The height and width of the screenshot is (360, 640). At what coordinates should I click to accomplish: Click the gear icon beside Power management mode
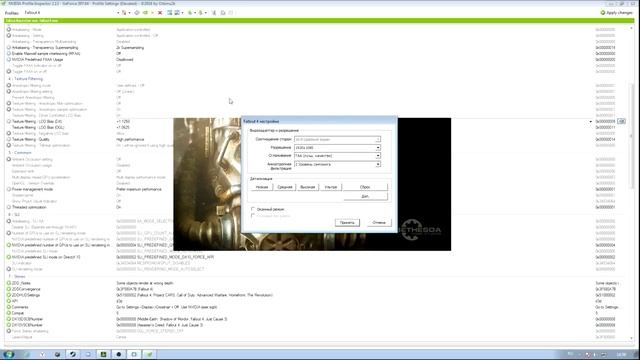pyautogui.click(x=9, y=189)
